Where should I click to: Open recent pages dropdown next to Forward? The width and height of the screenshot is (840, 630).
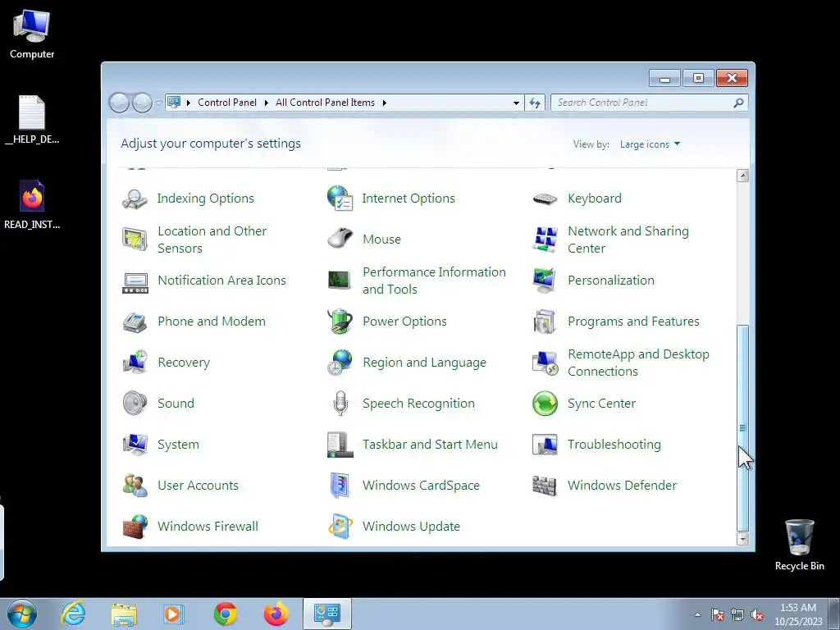[159, 103]
